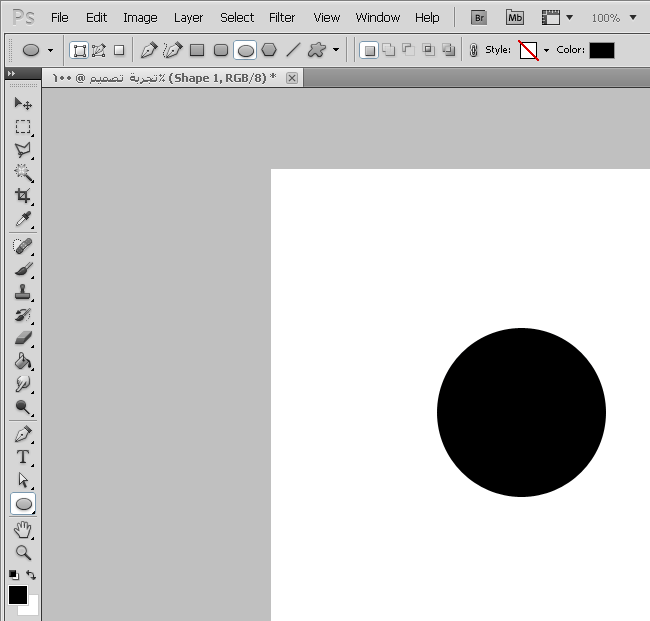Choose the Polygon shape tool button

tap(269, 50)
